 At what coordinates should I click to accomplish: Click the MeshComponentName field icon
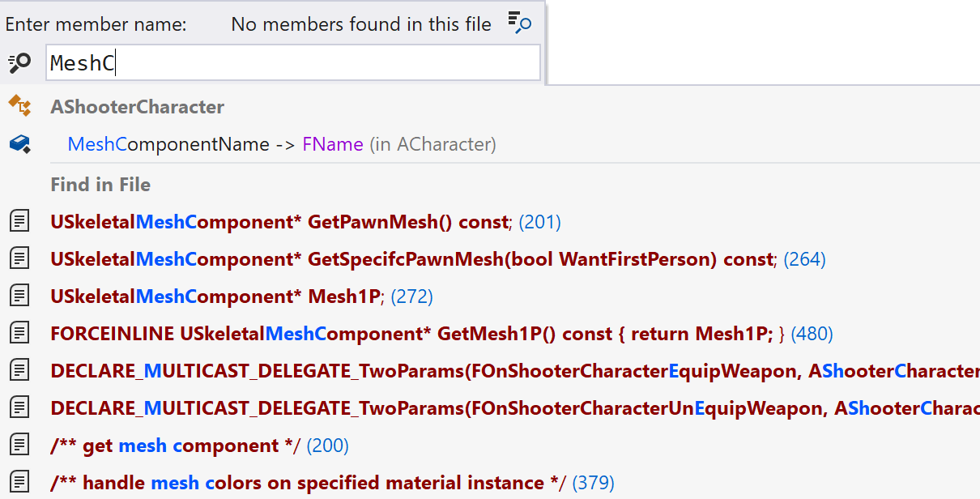click(19, 144)
